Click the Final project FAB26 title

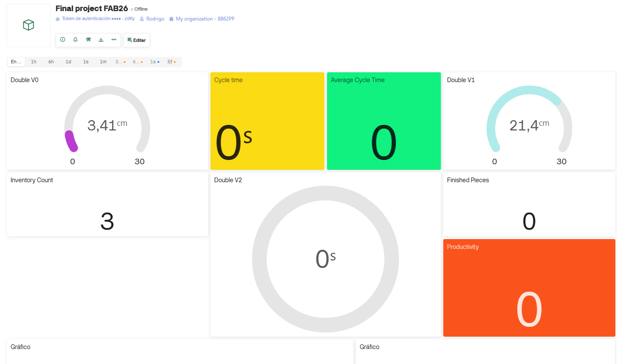click(x=92, y=9)
